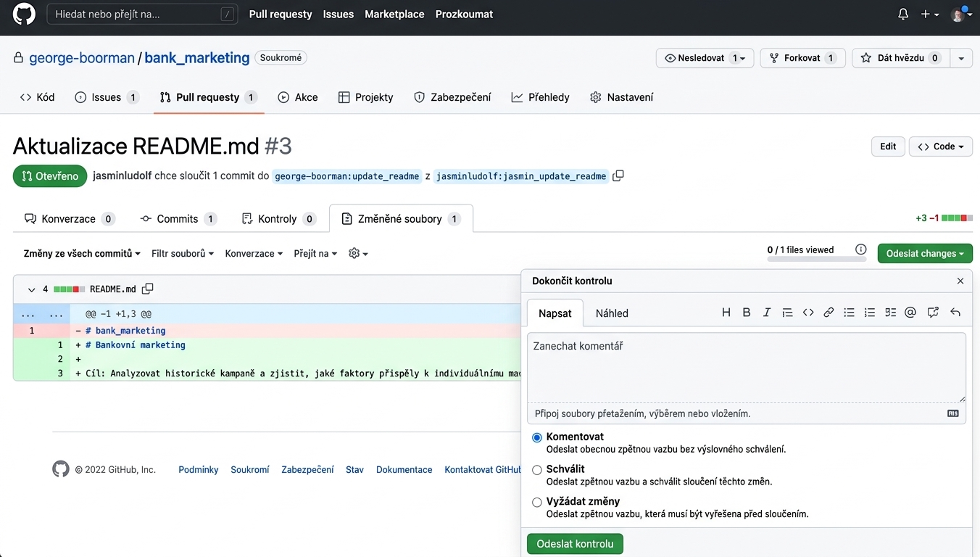Open the star lists dropdown arrow

961,58
